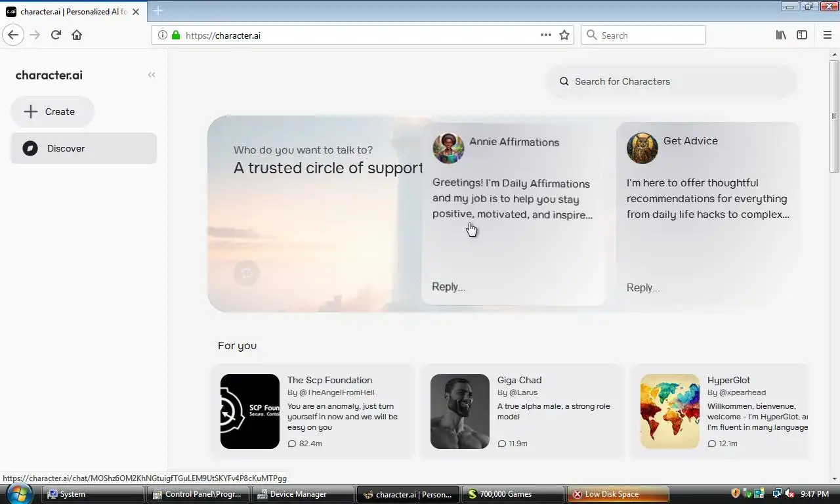Click the Annie Affirmations name
840x504 pixels.
(x=514, y=142)
